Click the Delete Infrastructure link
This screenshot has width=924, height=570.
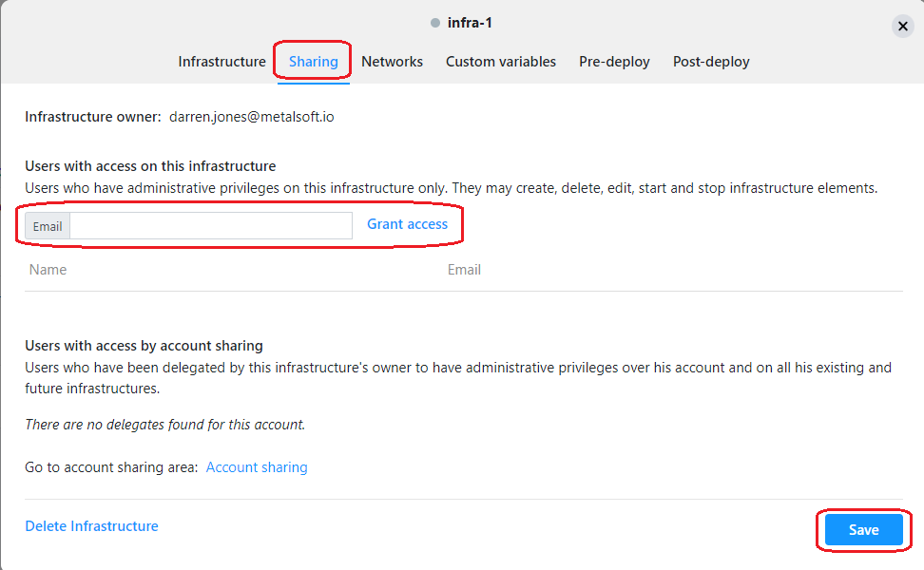[91, 526]
